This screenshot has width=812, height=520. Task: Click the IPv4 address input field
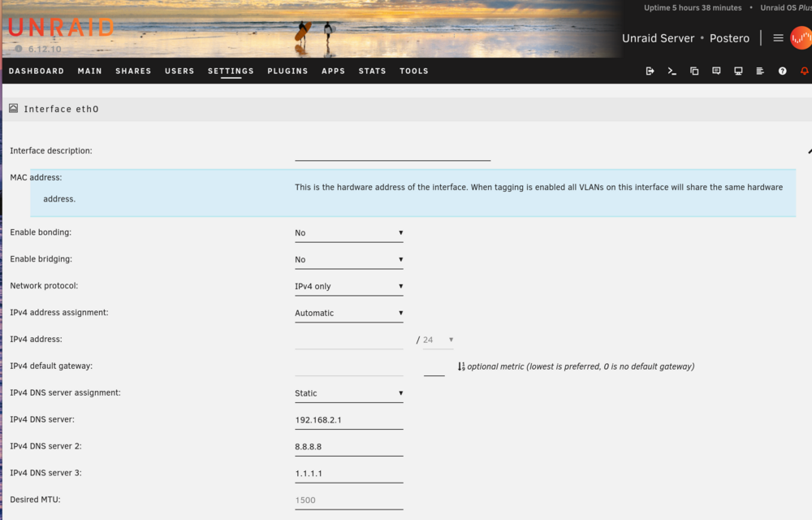click(x=349, y=340)
